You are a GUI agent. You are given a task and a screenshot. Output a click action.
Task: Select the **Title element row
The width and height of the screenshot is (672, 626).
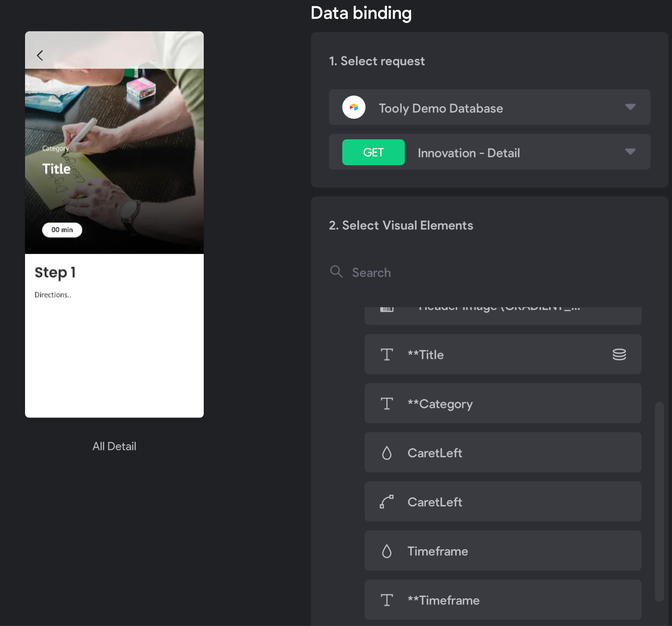pyautogui.click(x=503, y=354)
